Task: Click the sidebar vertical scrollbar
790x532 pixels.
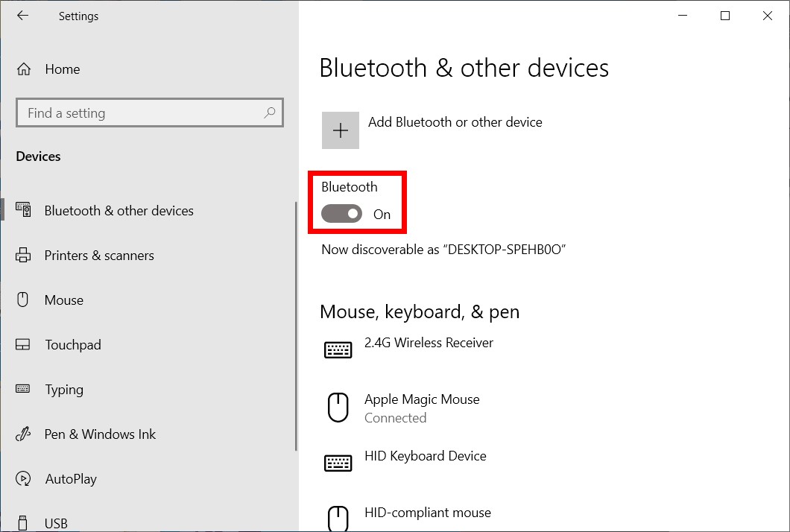Action: pos(296,328)
